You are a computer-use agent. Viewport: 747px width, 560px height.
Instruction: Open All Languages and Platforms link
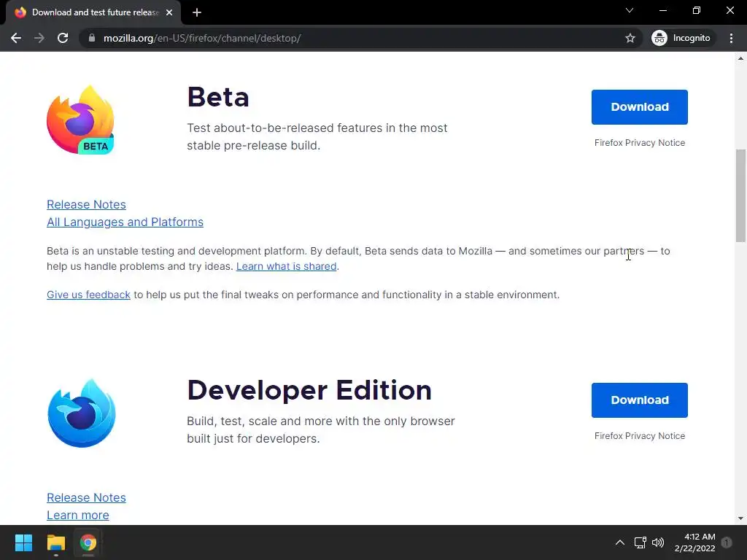[125, 222]
